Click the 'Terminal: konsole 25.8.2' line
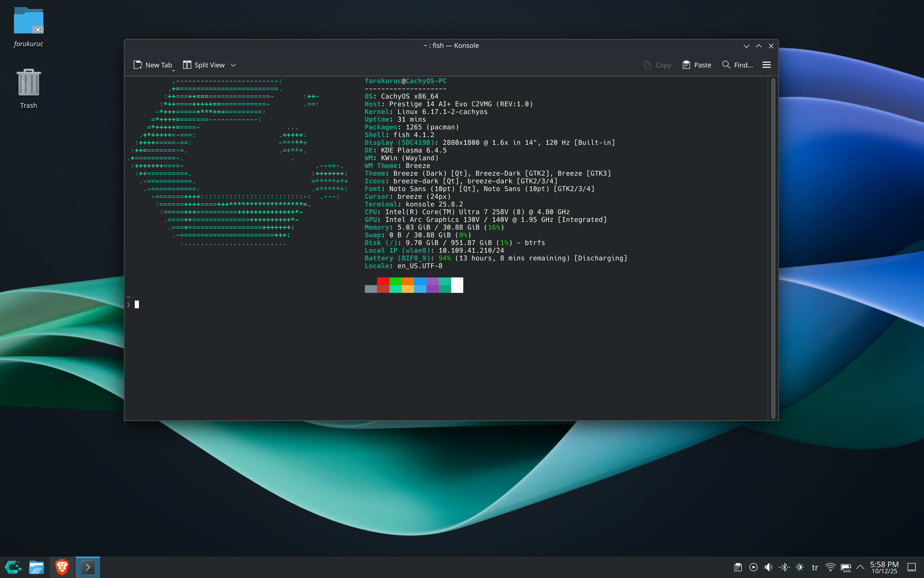Image resolution: width=924 pixels, height=578 pixels. click(x=414, y=204)
